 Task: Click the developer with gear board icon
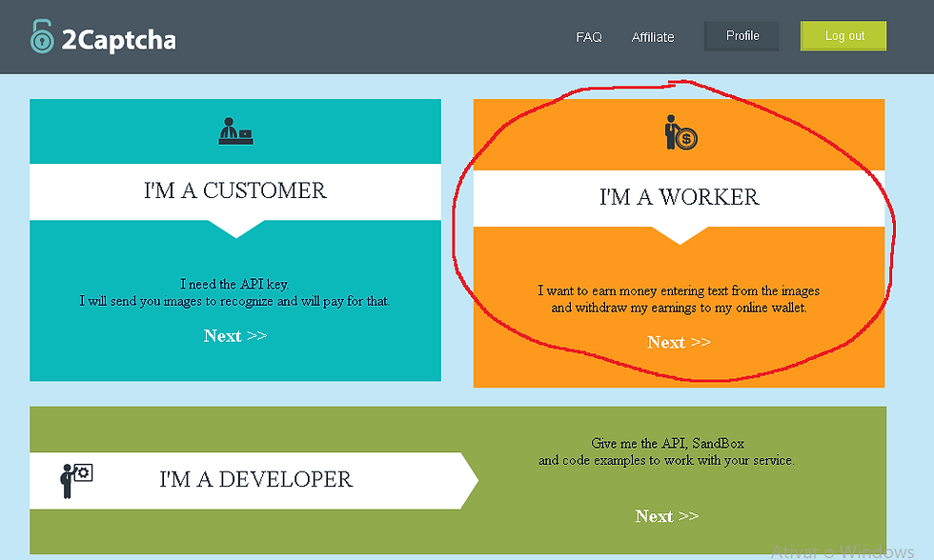[76, 481]
